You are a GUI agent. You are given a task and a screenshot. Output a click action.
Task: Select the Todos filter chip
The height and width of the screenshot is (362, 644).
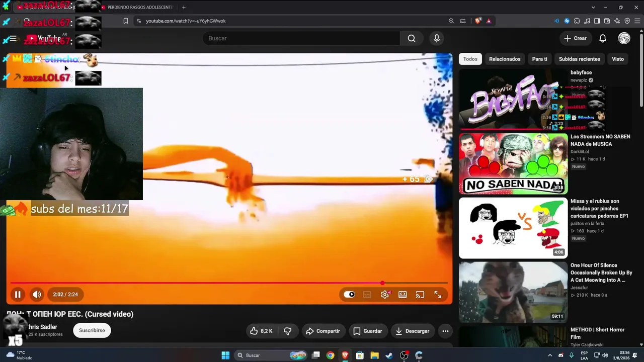[470, 59]
